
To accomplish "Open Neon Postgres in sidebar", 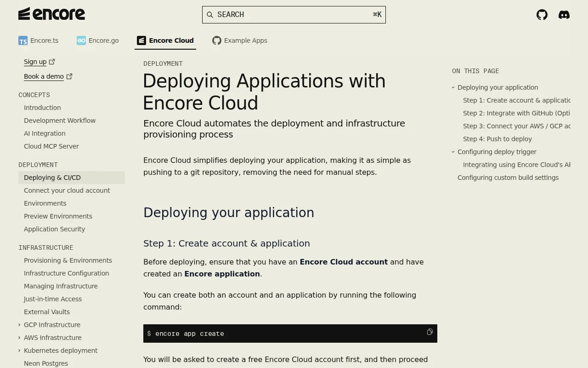I will (46, 363).
